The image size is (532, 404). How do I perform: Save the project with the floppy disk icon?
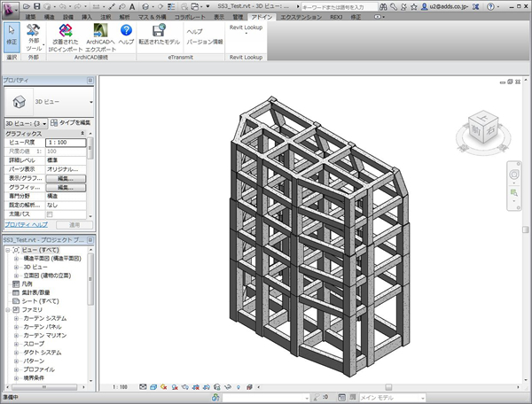click(x=36, y=6)
